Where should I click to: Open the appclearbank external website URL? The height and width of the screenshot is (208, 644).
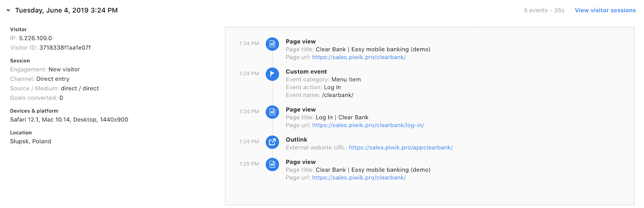[x=401, y=147]
